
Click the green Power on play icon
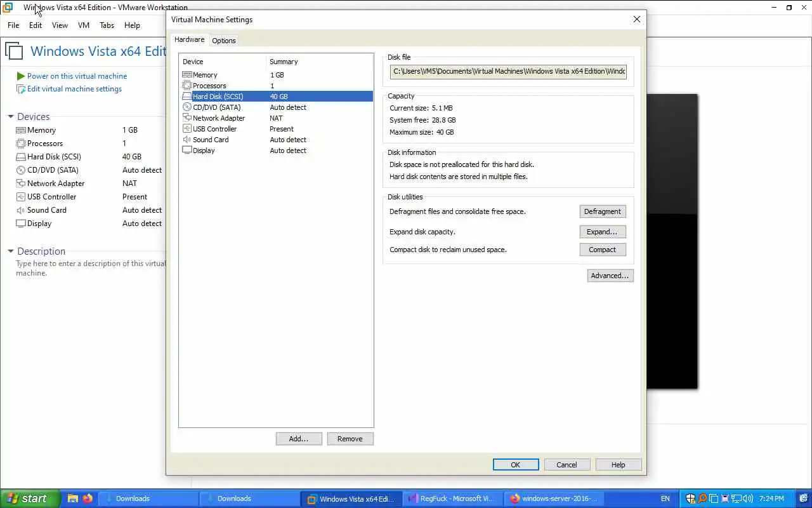click(21, 76)
